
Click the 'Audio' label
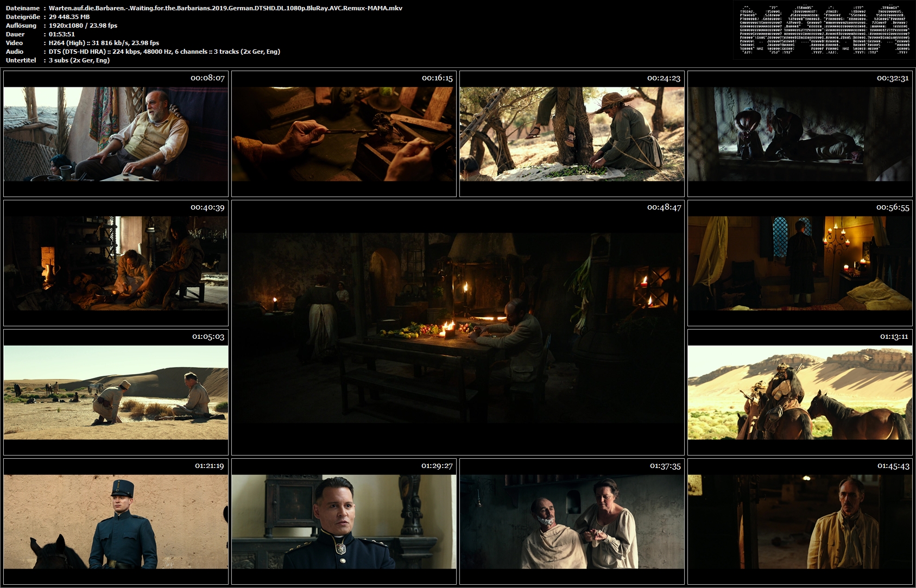click(x=15, y=52)
